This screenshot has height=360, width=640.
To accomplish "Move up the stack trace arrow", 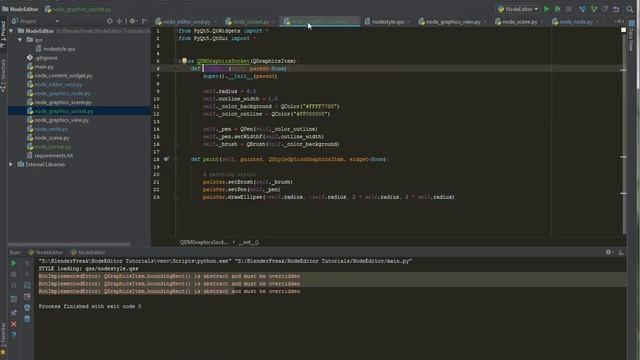I will 27,263.
